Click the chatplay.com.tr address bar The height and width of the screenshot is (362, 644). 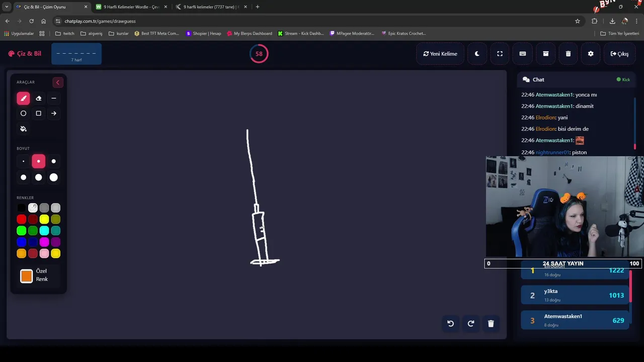pyautogui.click(x=317, y=21)
